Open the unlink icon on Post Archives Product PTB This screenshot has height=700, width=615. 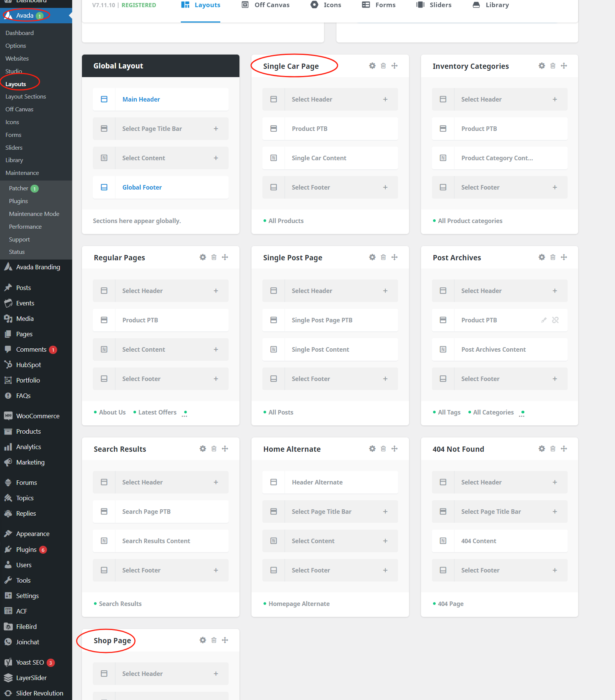click(555, 320)
